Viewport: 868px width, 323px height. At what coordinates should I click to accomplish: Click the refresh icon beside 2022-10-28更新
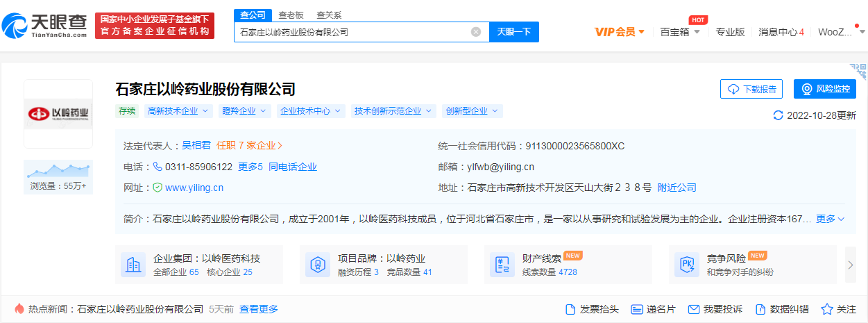coord(778,115)
